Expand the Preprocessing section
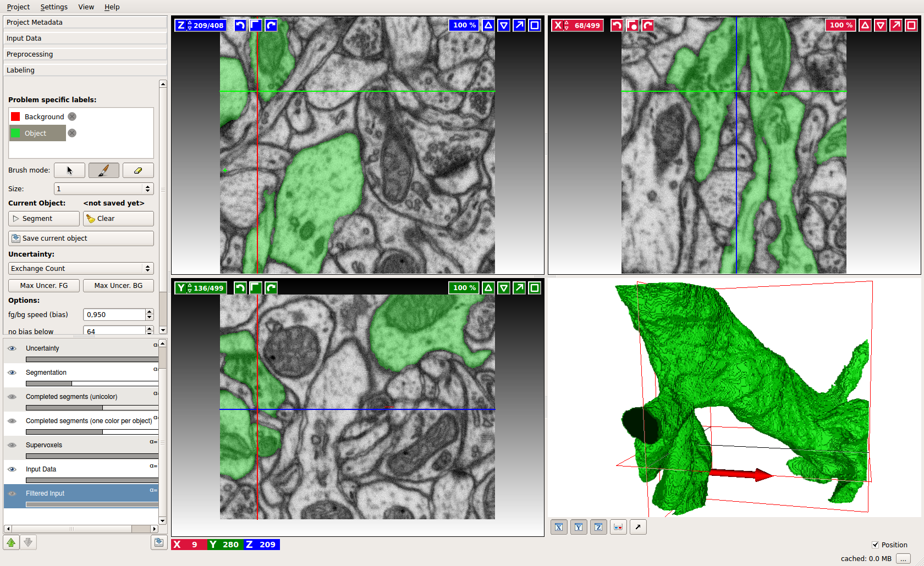924x566 pixels. coord(85,54)
